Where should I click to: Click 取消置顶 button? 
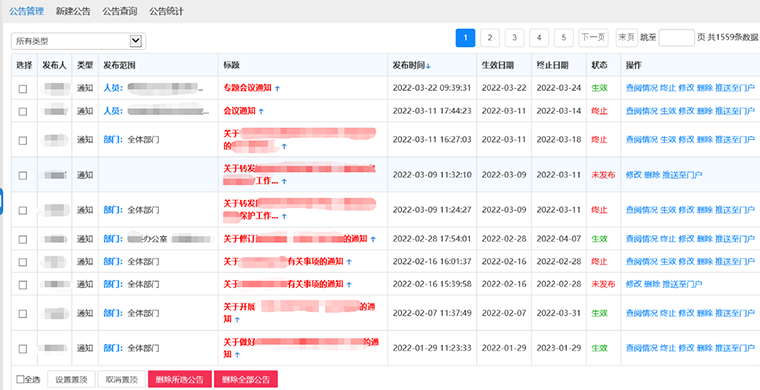121,379
